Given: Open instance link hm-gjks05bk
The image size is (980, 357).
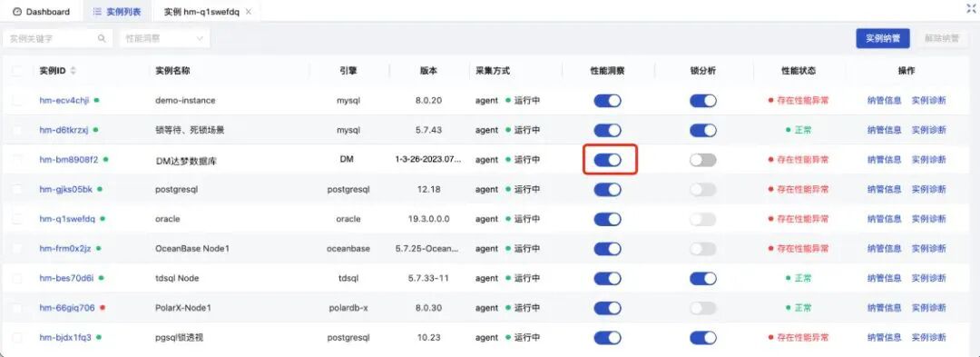Looking at the screenshot, I should [65, 189].
